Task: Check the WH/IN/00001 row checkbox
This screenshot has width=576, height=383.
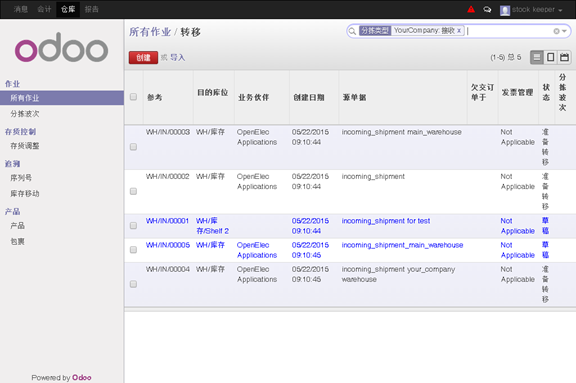Action: [133, 225]
